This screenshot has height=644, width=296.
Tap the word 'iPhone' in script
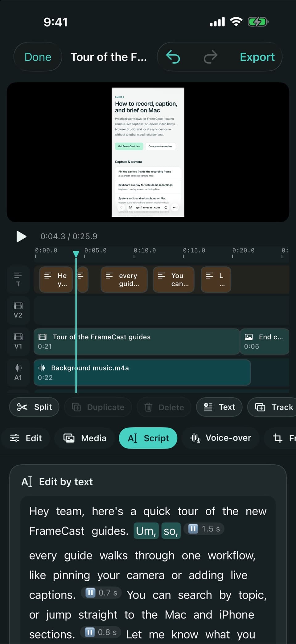[x=237, y=615]
